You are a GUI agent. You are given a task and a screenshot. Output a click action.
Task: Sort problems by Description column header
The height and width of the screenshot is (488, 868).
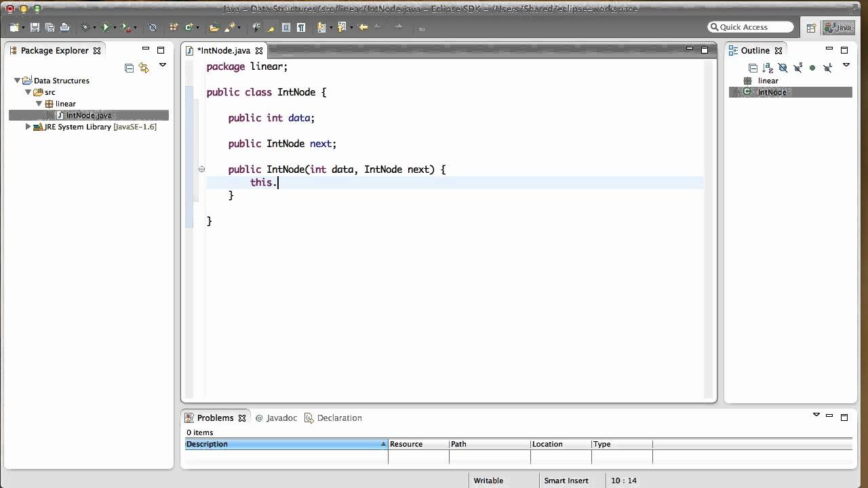click(286, 444)
